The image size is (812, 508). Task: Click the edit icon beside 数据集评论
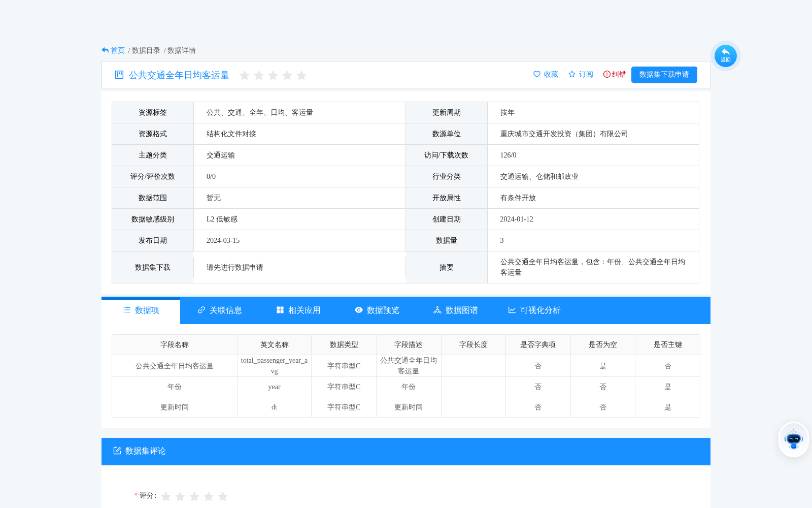pyautogui.click(x=117, y=451)
